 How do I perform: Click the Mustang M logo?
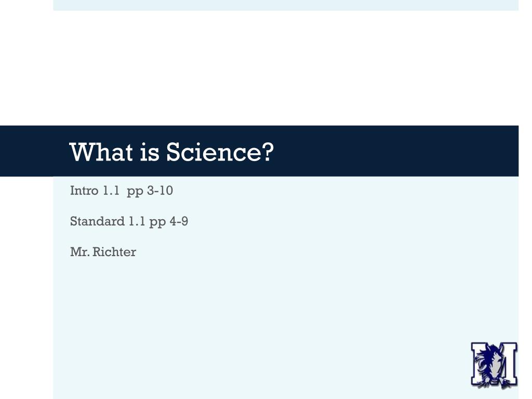click(494, 365)
